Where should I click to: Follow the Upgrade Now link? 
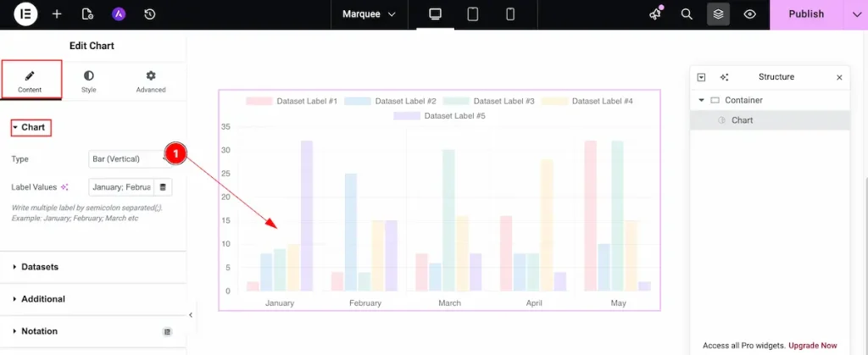coord(813,346)
